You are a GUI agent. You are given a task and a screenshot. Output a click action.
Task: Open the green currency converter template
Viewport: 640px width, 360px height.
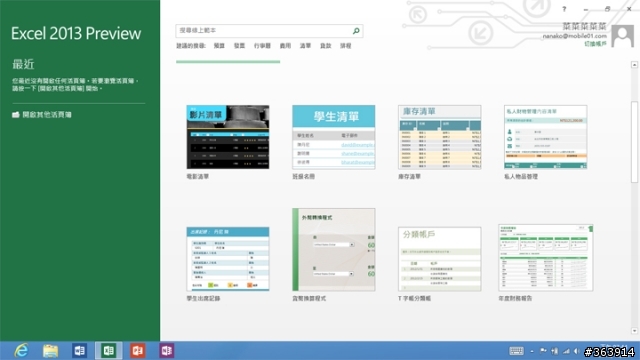point(333,249)
